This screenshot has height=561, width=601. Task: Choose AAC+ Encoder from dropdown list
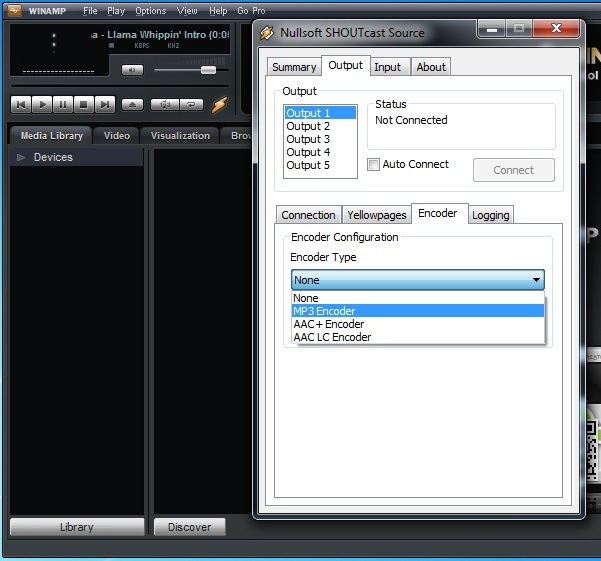pyautogui.click(x=418, y=324)
